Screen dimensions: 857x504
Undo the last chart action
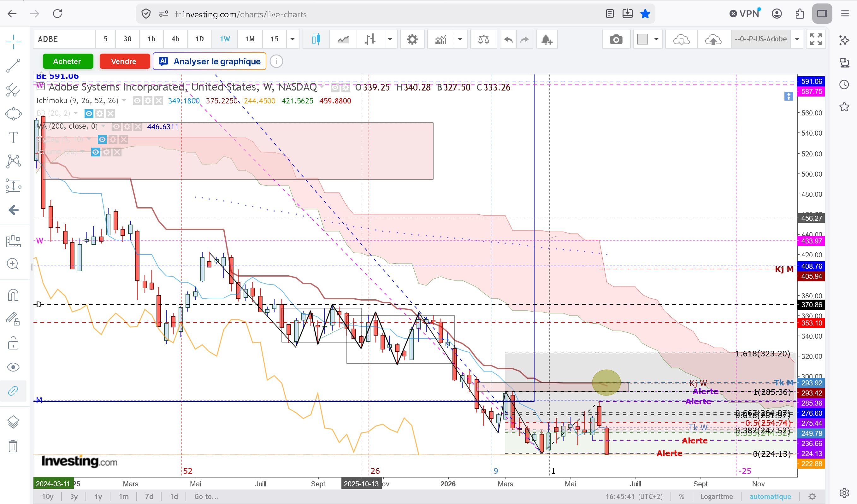508,39
